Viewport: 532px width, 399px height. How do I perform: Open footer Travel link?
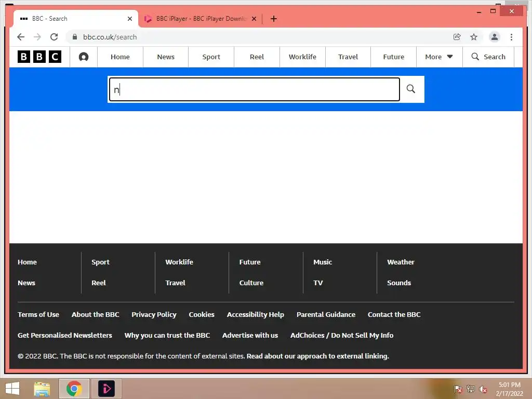pos(175,283)
